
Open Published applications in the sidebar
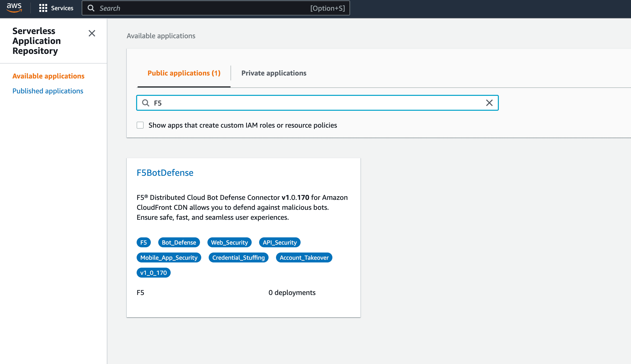[x=48, y=91]
